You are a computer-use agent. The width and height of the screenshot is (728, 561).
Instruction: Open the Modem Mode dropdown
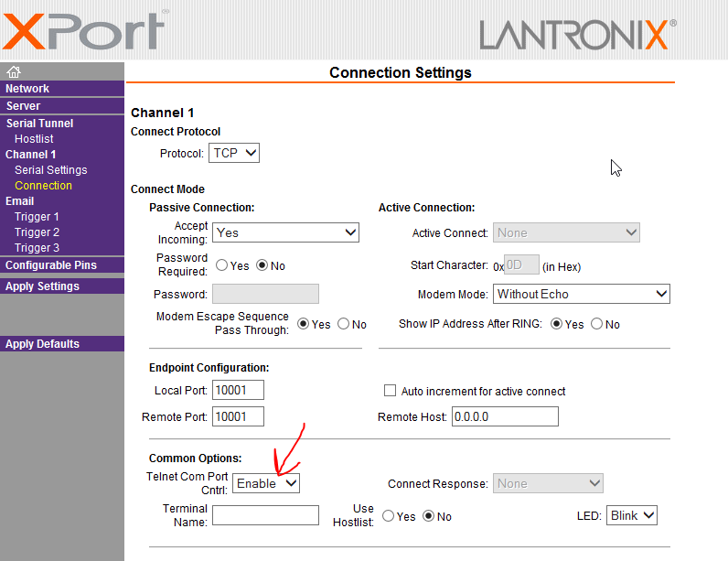[x=582, y=294]
